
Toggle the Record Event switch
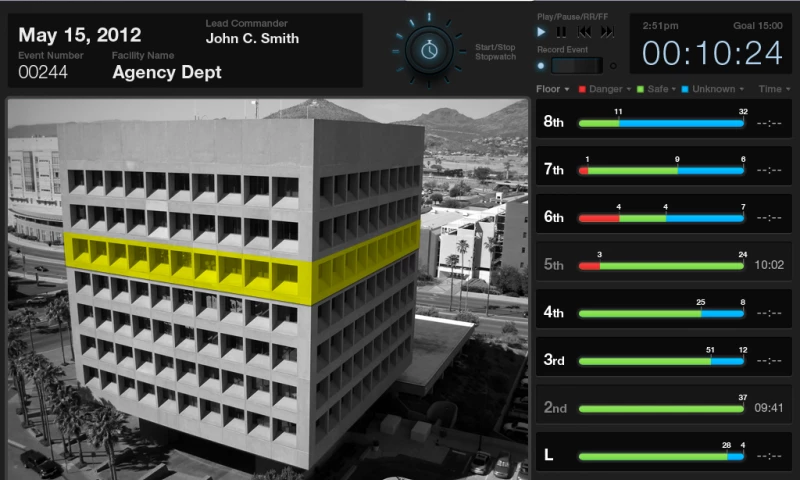(577, 65)
